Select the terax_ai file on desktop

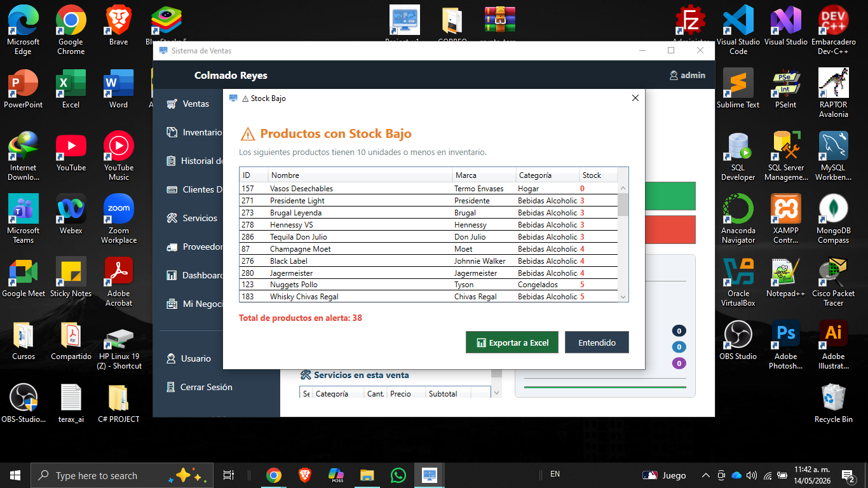[71, 403]
